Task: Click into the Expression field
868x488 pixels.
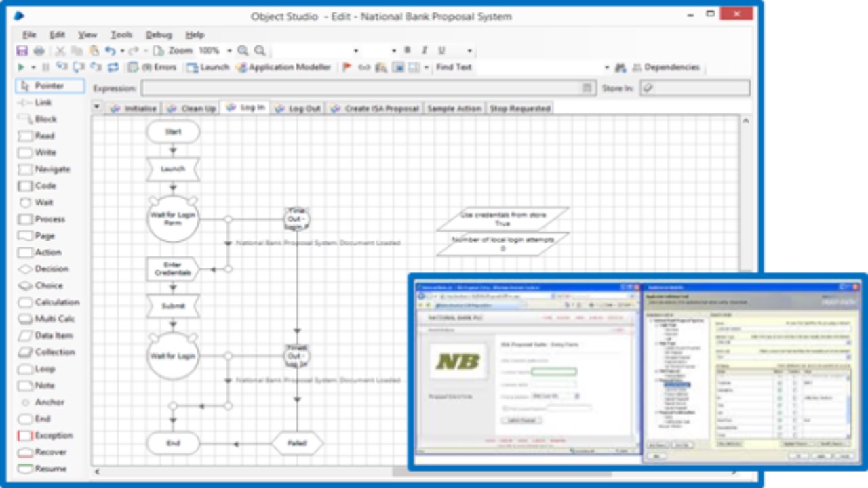Action: 368,88
